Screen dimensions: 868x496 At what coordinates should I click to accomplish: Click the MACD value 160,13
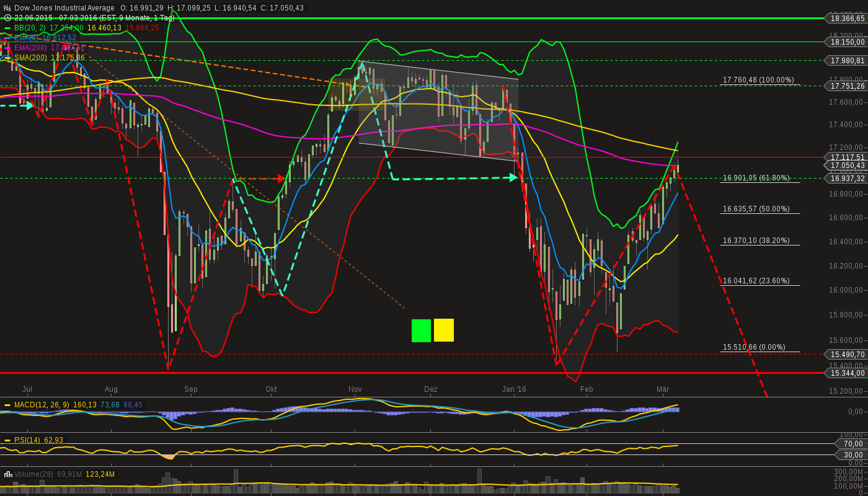[x=85, y=405]
